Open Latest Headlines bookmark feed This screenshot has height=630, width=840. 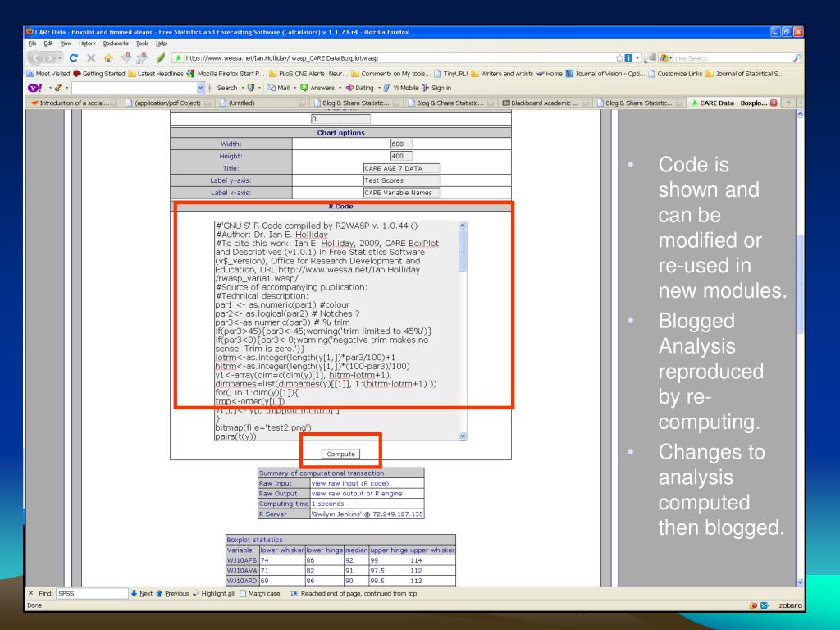155,74
